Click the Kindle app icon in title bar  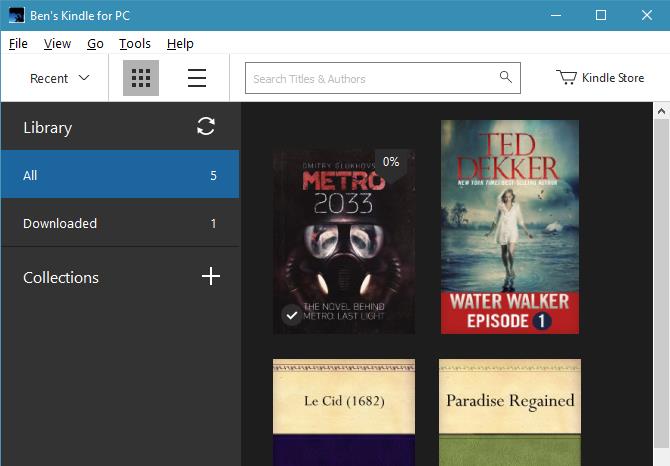coord(16,15)
